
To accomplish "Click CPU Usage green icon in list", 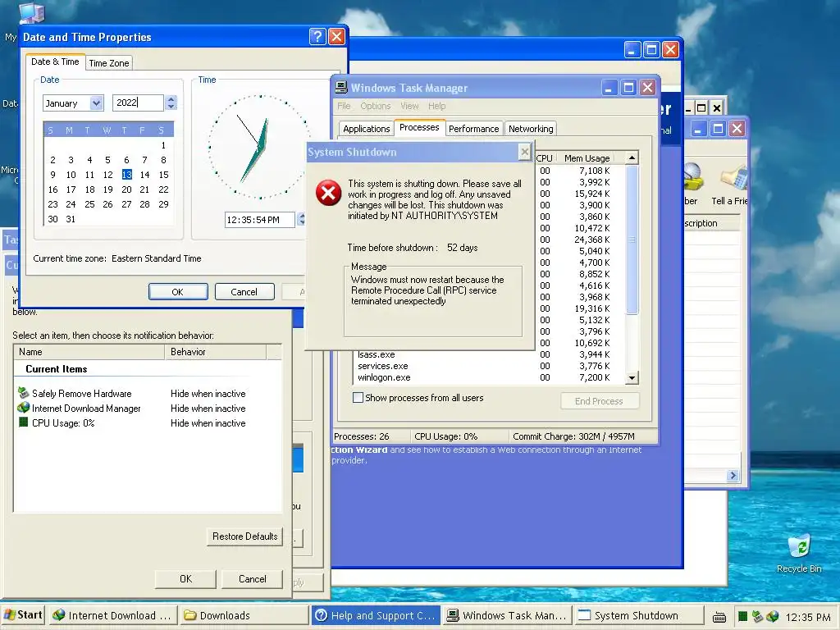I will pyautogui.click(x=23, y=422).
